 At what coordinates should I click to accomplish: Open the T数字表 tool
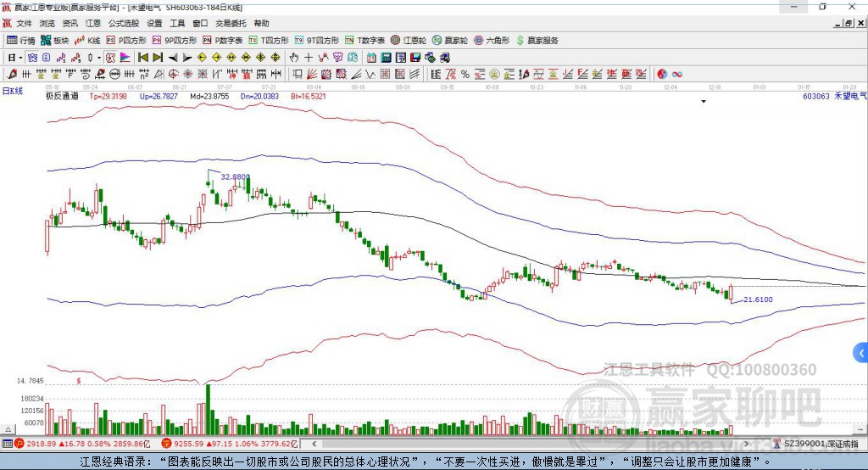pyautogui.click(x=364, y=41)
